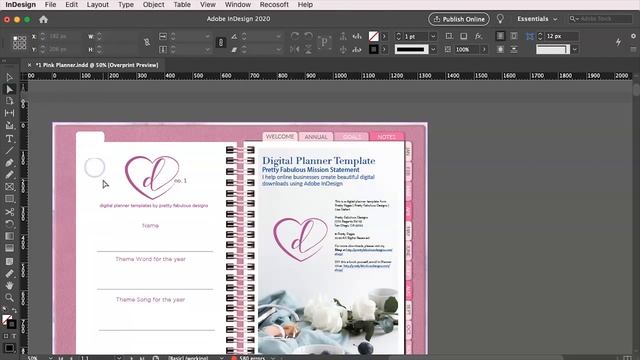Select the Pencil tool
This screenshot has height=360, width=640.
pyautogui.click(x=9, y=175)
